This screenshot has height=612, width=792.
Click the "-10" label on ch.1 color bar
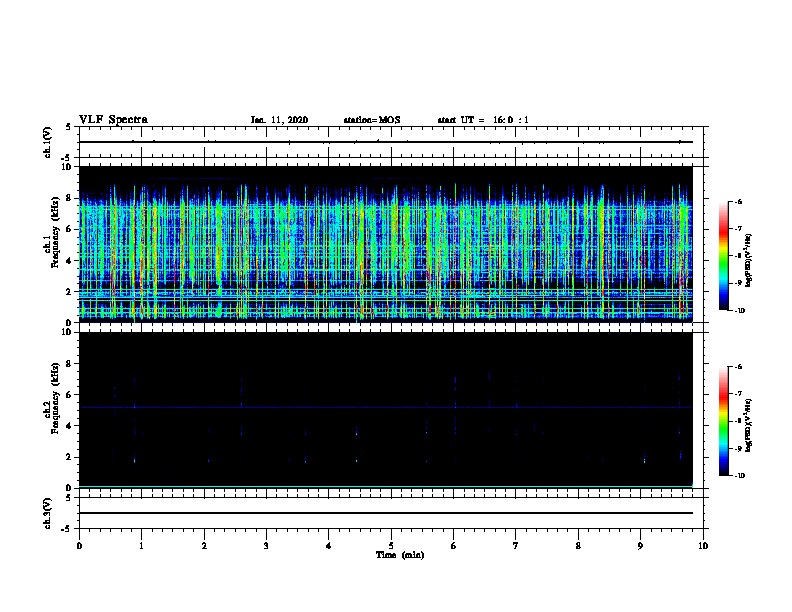pos(739,311)
